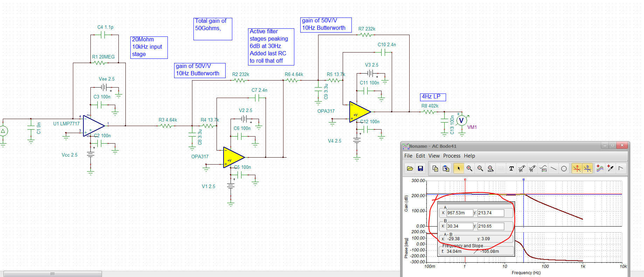644x277 pixels.
Task: Click cursor A x field showing 967.53m
Action: click(x=460, y=213)
